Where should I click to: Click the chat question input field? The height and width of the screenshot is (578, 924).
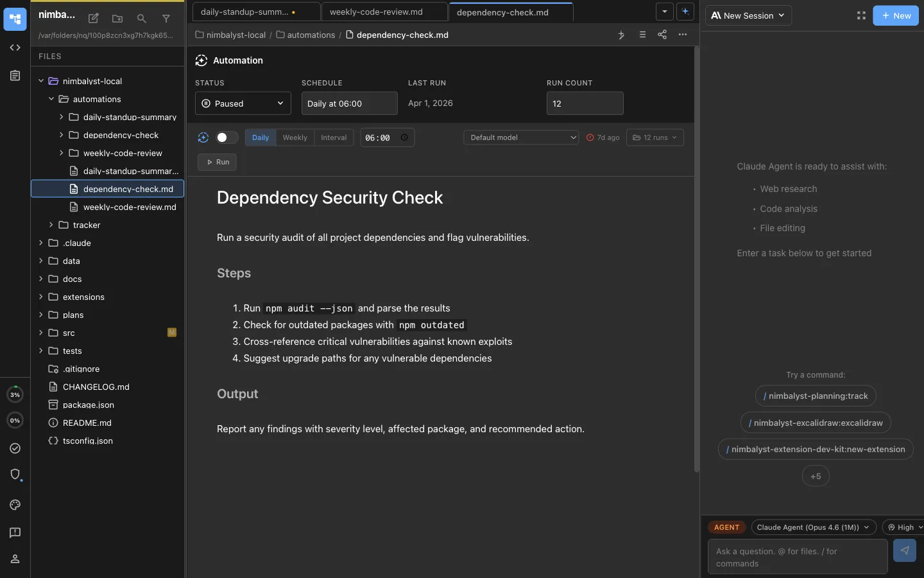click(x=797, y=557)
